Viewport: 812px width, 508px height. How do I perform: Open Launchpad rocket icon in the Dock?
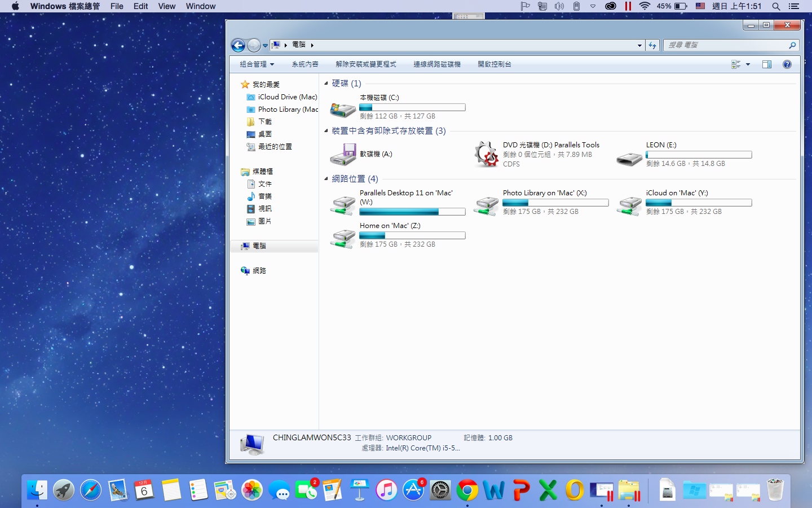(64, 490)
